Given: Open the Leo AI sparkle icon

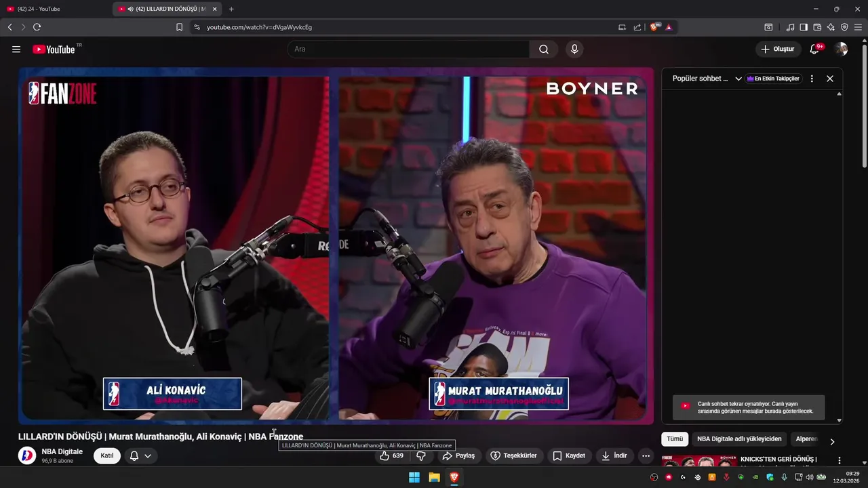Looking at the screenshot, I should (x=831, y=27).
